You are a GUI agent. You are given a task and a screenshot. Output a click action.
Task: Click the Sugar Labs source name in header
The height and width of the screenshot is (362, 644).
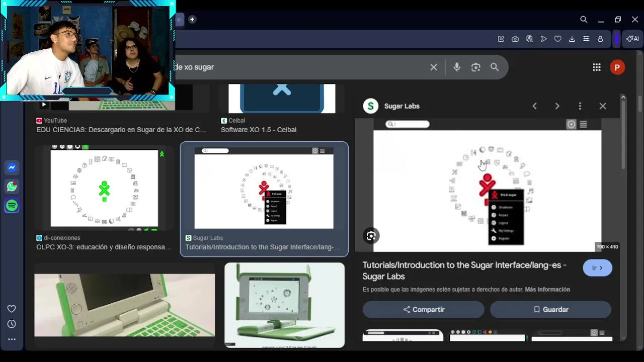(x=401, y=106)
